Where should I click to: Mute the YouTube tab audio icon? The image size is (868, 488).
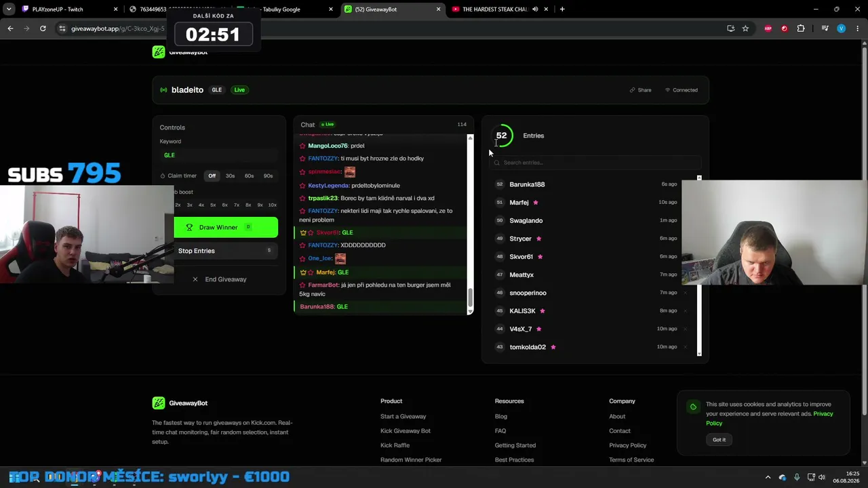(535, 9)
